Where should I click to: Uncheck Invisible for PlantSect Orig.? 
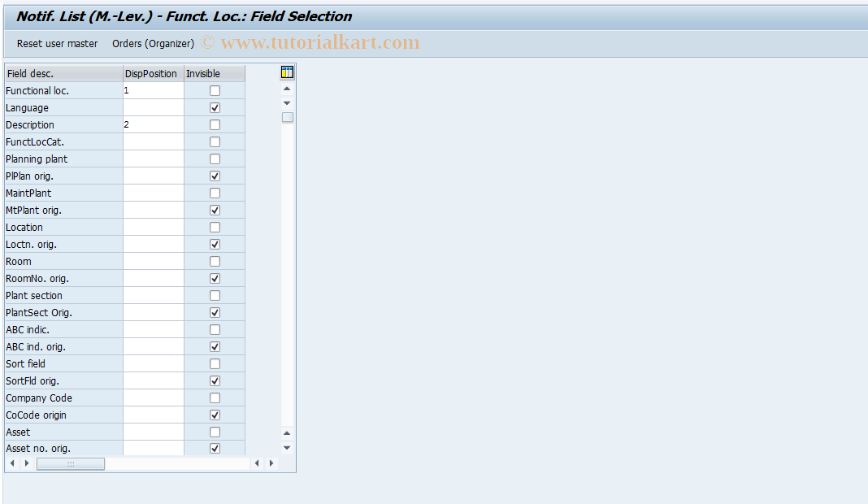215,313
